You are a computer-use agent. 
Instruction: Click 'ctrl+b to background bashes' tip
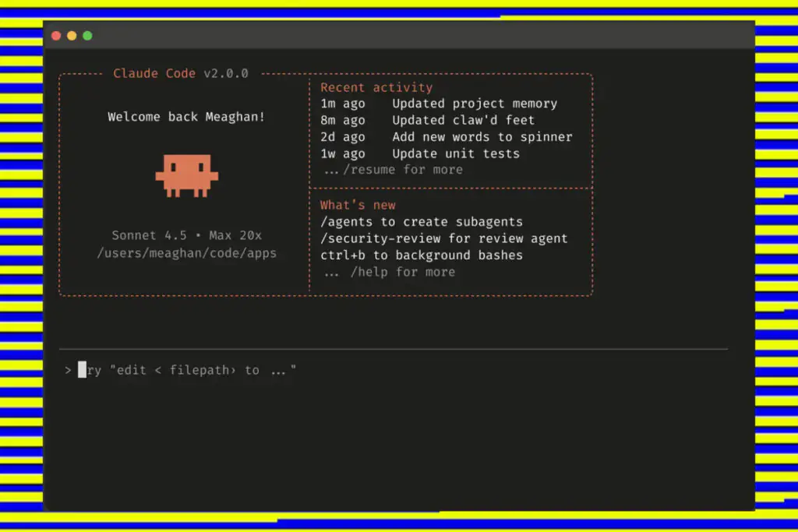421,255
